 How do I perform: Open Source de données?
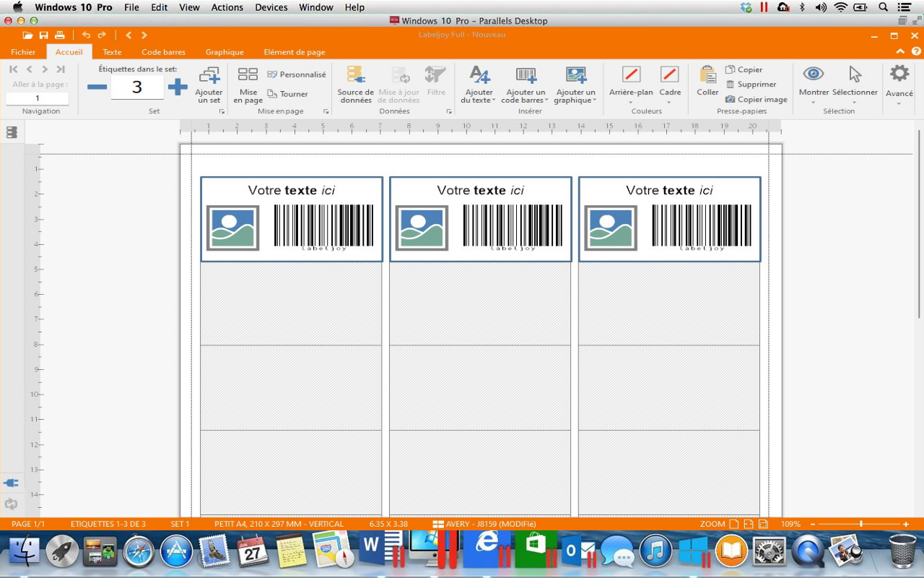pyautogui.click(x=355, y=85)
